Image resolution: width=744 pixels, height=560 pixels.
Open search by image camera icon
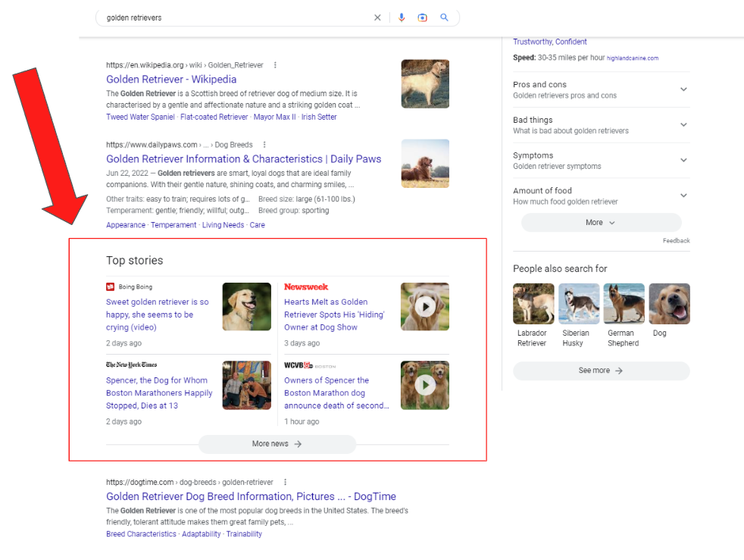click(422, 17)
